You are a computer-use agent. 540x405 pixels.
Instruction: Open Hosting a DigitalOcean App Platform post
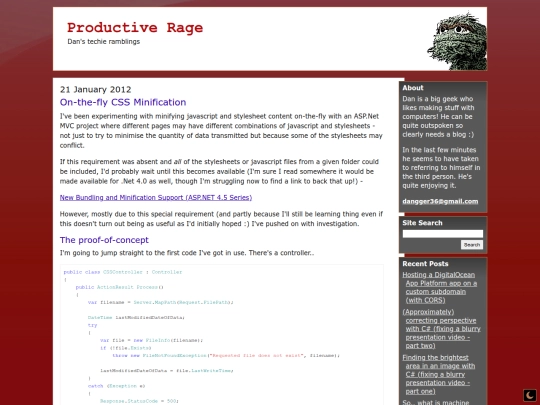point(440,288)
